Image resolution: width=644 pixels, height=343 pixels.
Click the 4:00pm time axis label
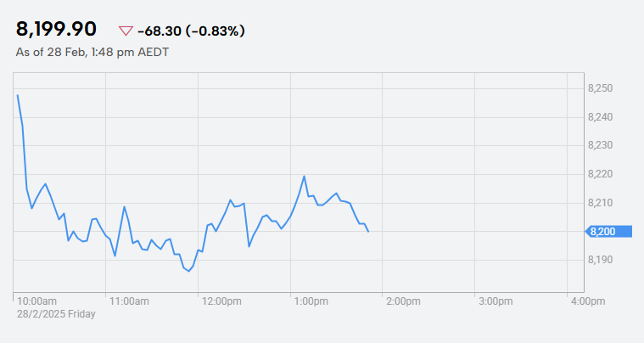pyautogui.click(x=588, y=301)
